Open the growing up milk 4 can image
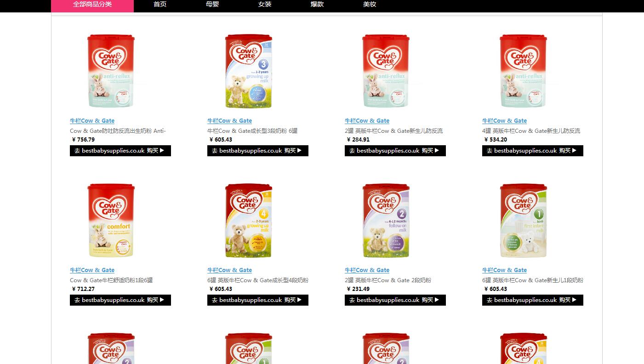Image resolution: width=644 pixels, height=364 pixels. pos(248,221)
